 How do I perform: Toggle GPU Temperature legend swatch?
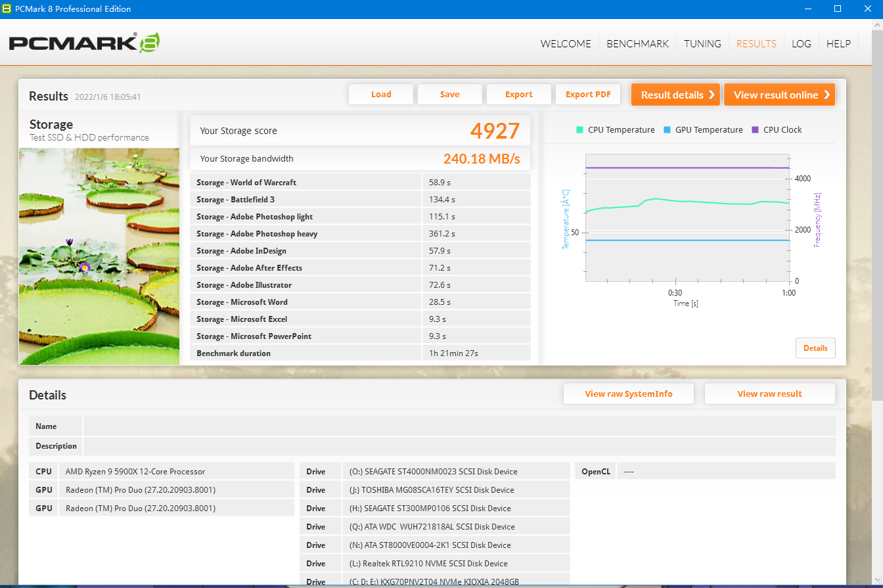[x=668, y=129]
